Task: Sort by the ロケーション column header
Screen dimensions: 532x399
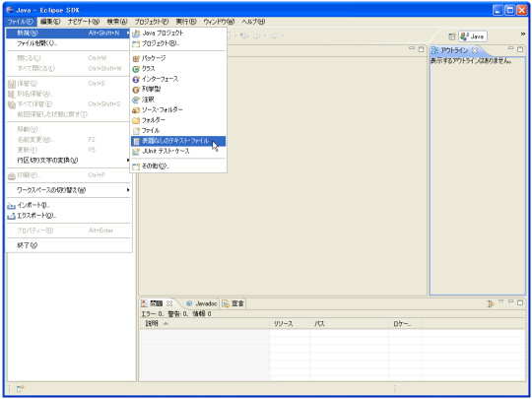Action: 405,324
